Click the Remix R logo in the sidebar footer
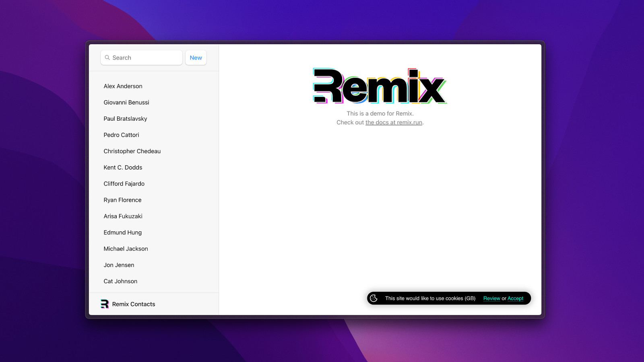 tap(105, 304)
